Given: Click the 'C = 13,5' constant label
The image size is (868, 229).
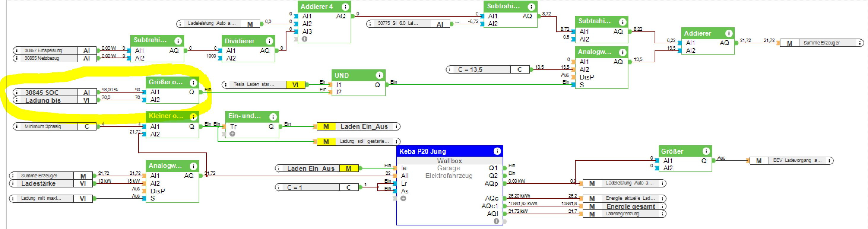Looking at the screenshot, I should 470,70.
